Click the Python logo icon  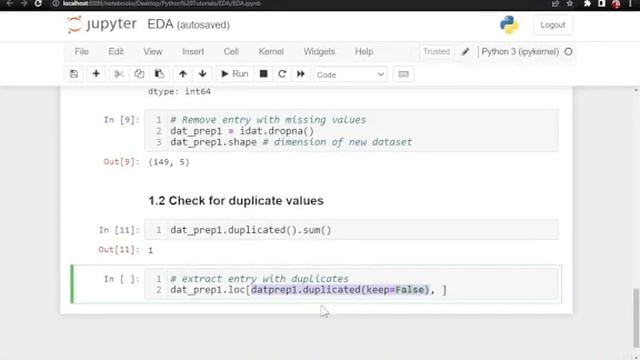click(509, 25)
